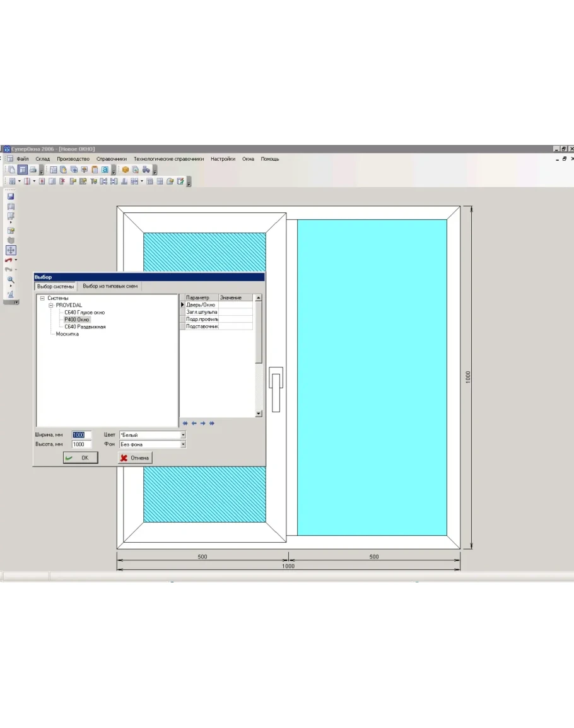574x728 pixels.
Task: Select the four-arrow move tool
Action: click(x=11, y=250)
